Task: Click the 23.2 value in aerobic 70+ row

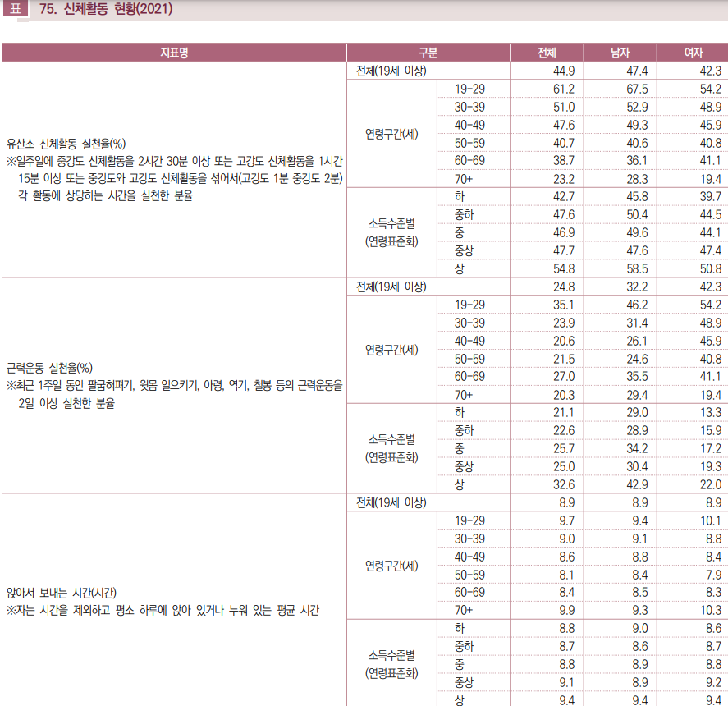Action: (564, 179)
